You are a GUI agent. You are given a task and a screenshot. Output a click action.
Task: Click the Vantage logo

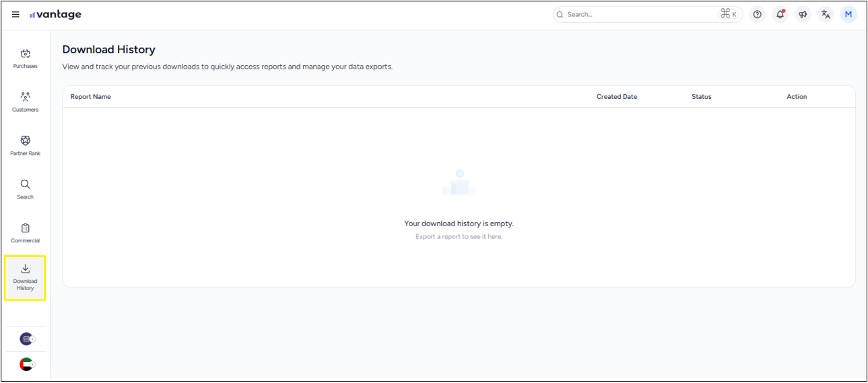click(55, 15)
